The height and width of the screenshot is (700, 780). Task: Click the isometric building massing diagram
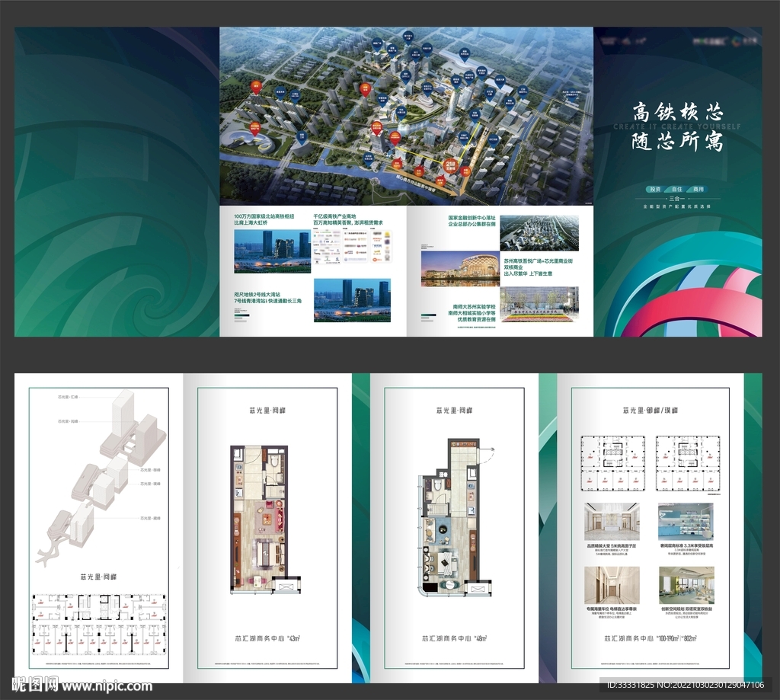pos(100,478)
